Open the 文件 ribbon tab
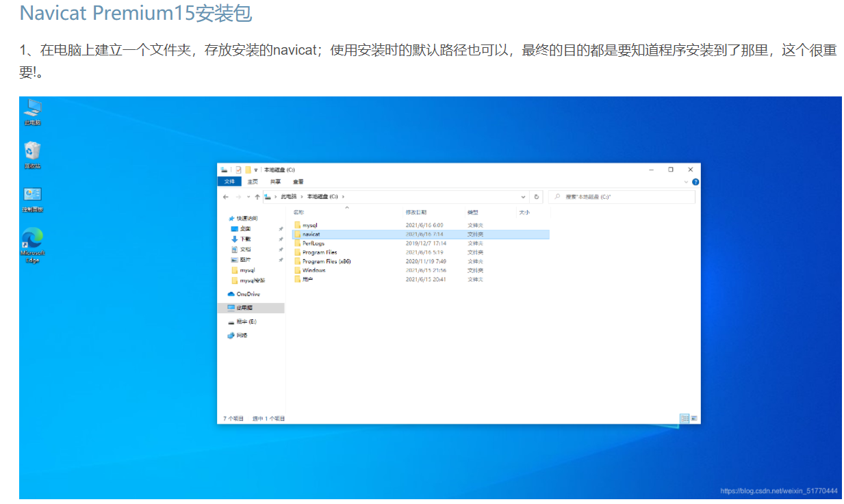This screenshot has width=844, height=504. click(x=229, y=181)
